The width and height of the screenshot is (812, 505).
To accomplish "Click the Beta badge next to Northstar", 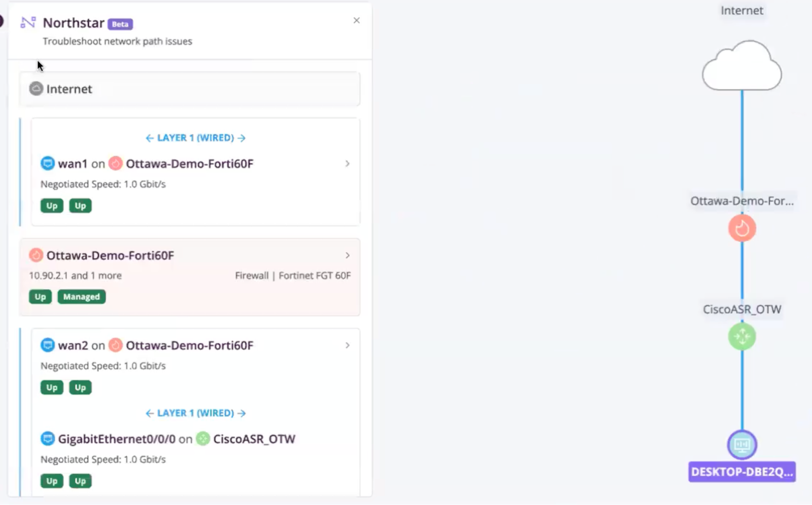I will click(x=120, y=23).
